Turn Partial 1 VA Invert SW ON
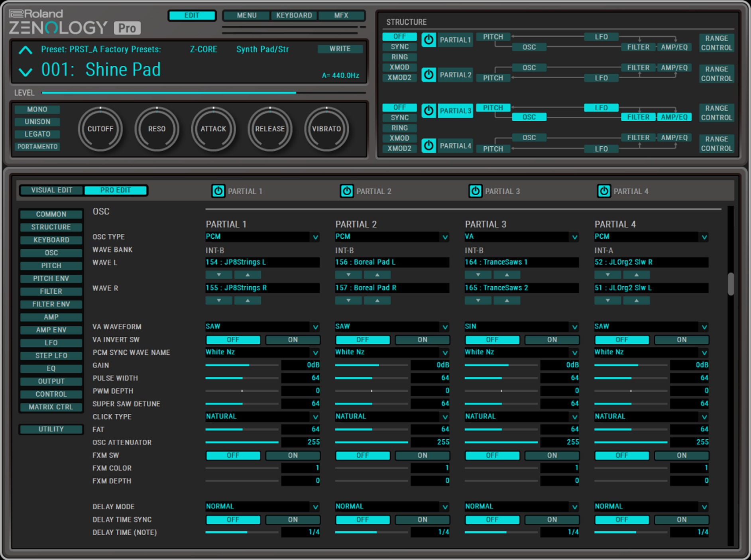The width and height of the screenshot is (751, 560). coord(293,340)
